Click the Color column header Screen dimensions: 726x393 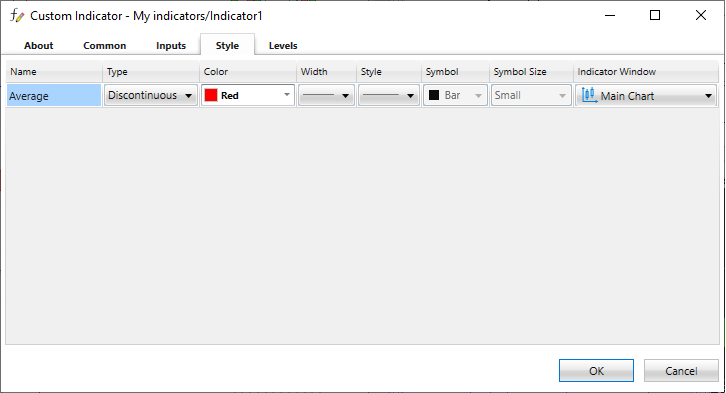click(x=248, y=72)
